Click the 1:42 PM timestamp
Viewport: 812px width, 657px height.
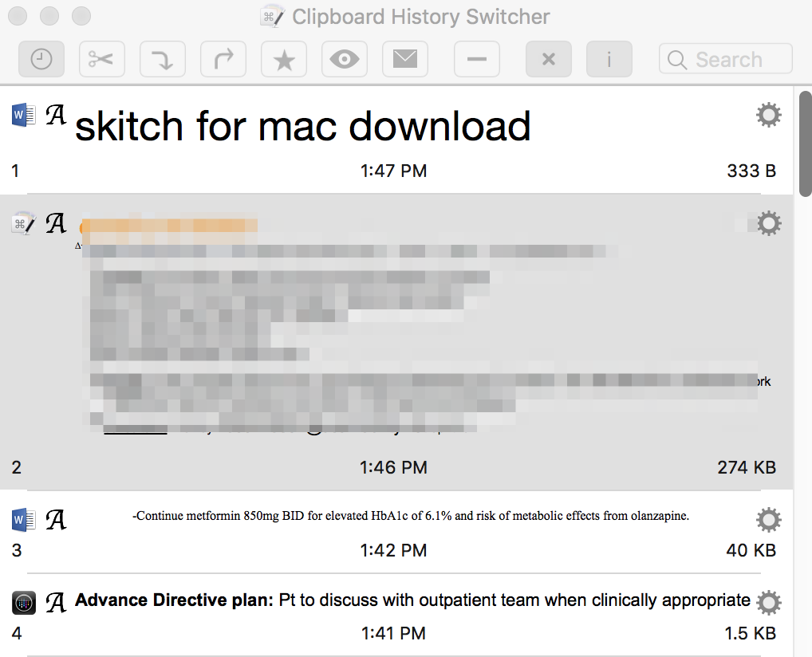coord(393,550)
